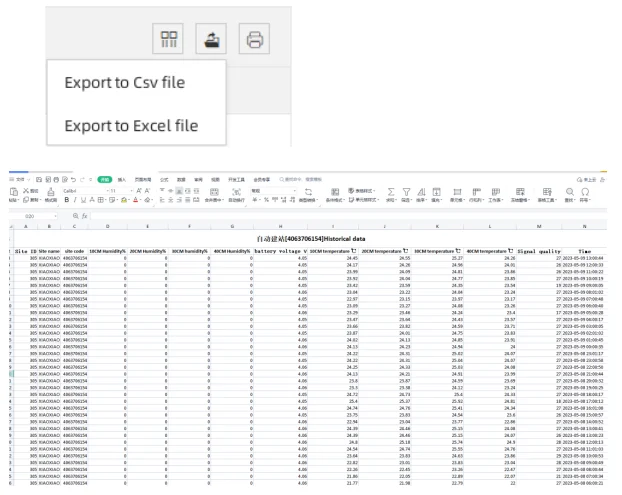Switch to the Page Layout ribbon tab
The image size is (622, 495).
pyautogui.click(x=143, y=180)
